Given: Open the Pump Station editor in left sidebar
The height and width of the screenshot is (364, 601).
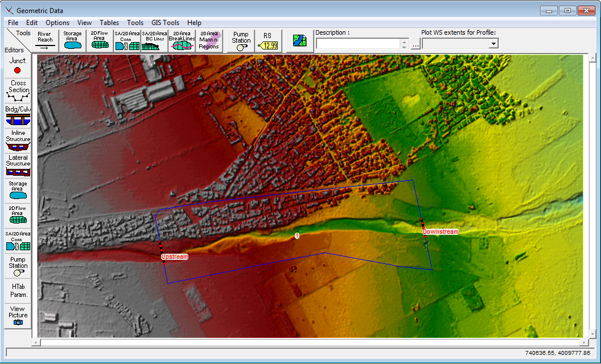Looking at the screenshot, I should click(x=18, y=266).
